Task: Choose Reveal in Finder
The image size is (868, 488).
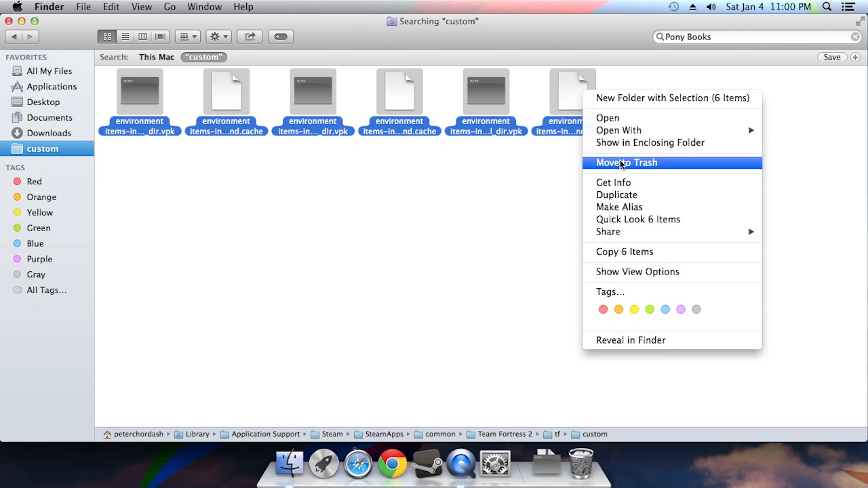Action: pyautogui.click(x=672, y=340)
